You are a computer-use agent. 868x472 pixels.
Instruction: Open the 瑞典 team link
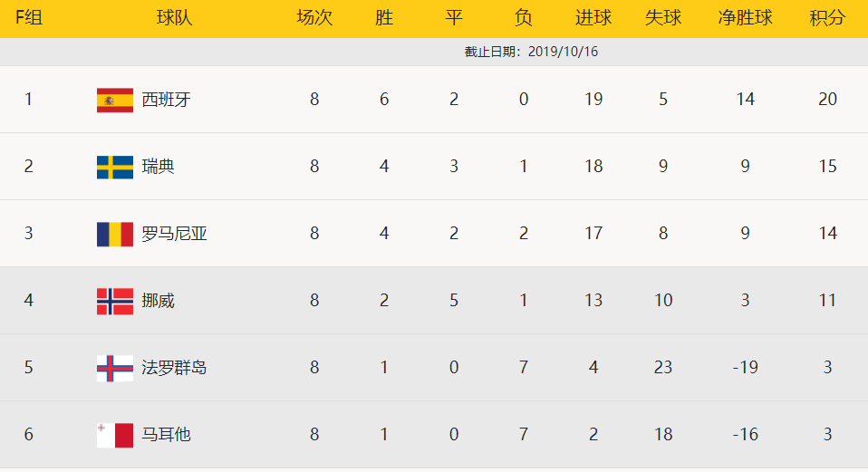(159, 167)
